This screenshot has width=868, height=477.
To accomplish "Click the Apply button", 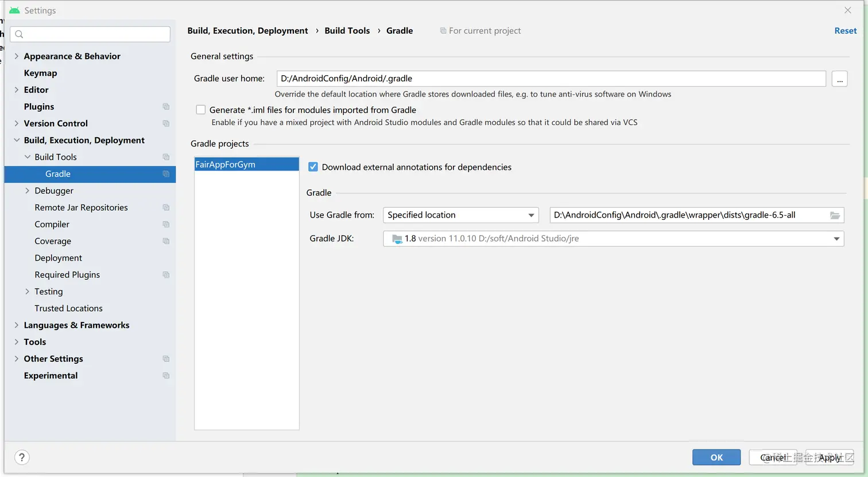I will pyautogui.click(x=830, y=457).
